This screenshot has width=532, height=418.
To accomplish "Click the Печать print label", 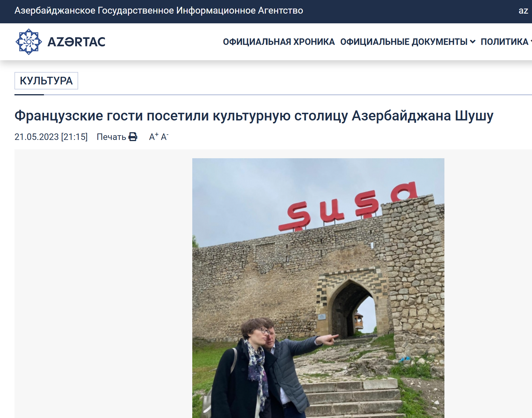I will pyautogui.click(x=111, y=137).
